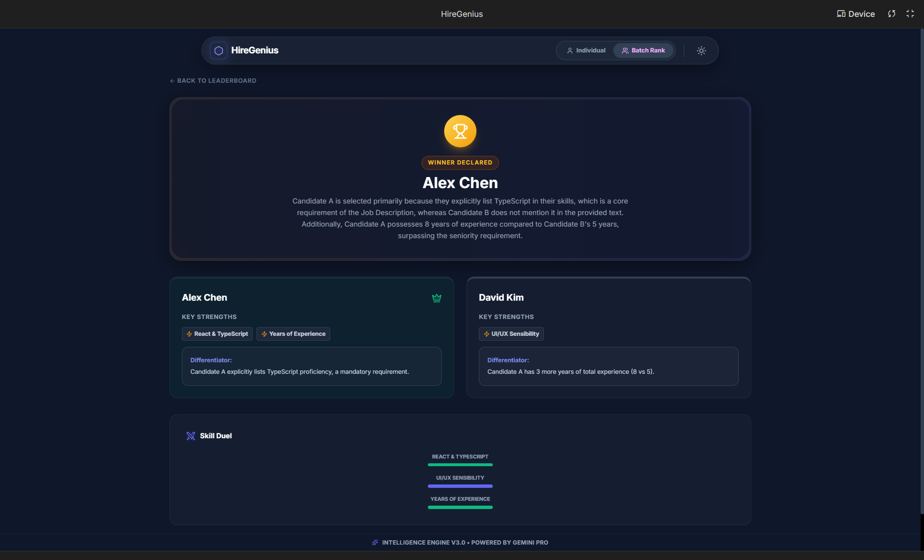The height and width of the screenshot is (560, 924).
Task: Click the gold trophy winner icon
Action: (x=460, y=131)
